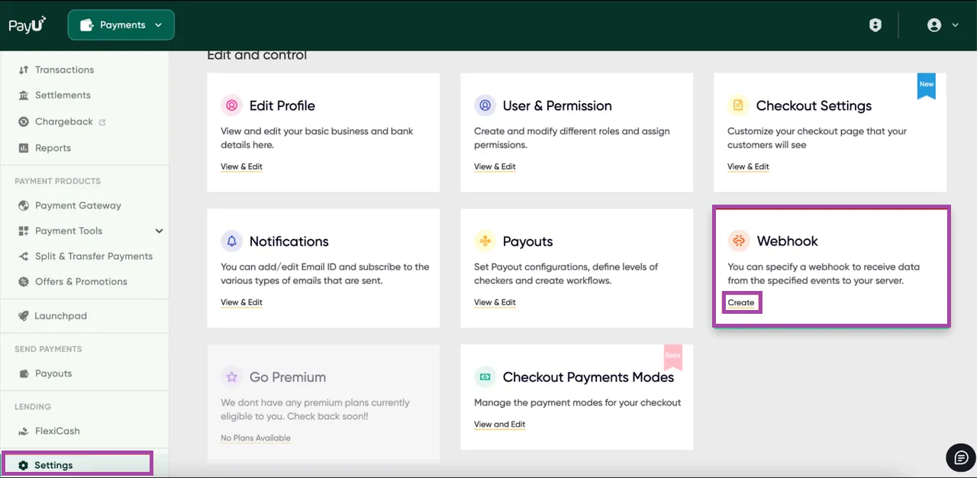980x478 pixels.
Task: Click the Edit Profile card icon
Action: click(x=231, y=105)
